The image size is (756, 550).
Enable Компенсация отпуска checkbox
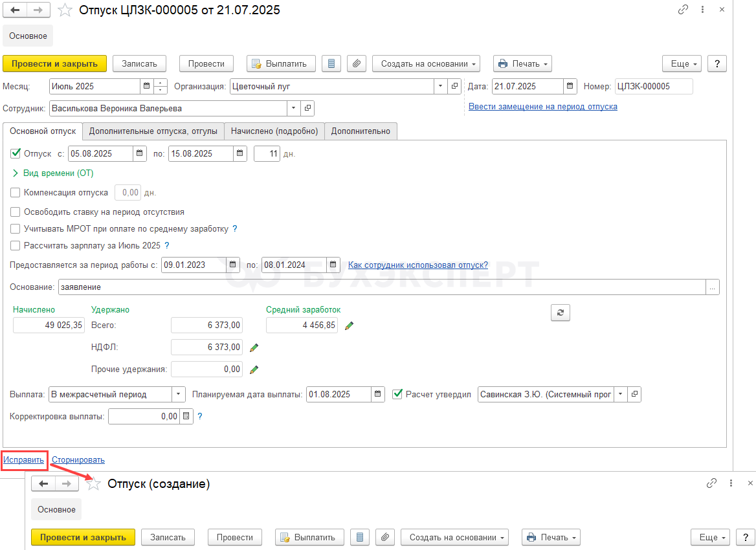pyautogui.click(x=16, y=193)
